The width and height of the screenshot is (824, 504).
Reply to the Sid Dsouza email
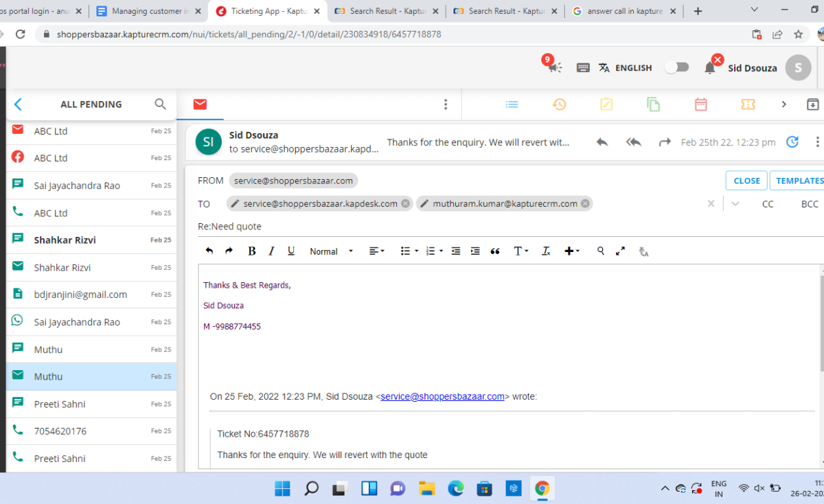(x=602, y=142)
